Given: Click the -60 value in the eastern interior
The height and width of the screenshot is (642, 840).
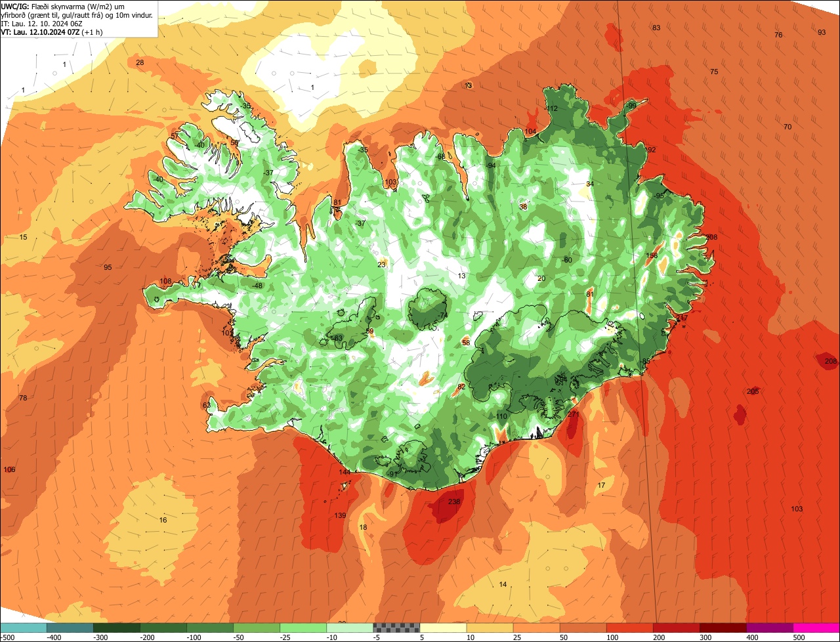Looking at the screenshot, I should point(567,261).
